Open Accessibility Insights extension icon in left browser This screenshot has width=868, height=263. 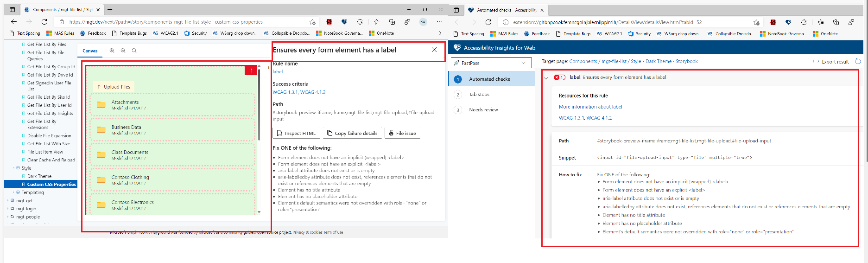pos(344,22)
